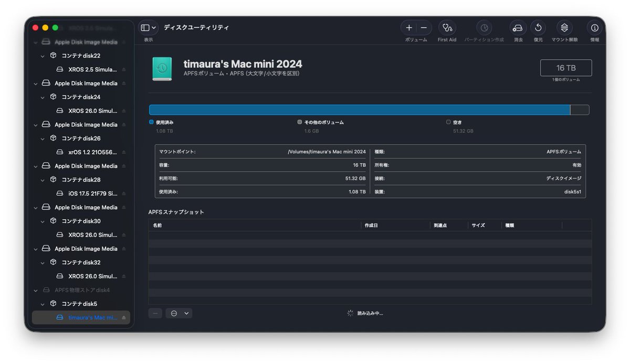Collapse コンテナdisk32 with its chevron
Image resolution: width=630 pixels, height=364 pixels.
[43, 262]
